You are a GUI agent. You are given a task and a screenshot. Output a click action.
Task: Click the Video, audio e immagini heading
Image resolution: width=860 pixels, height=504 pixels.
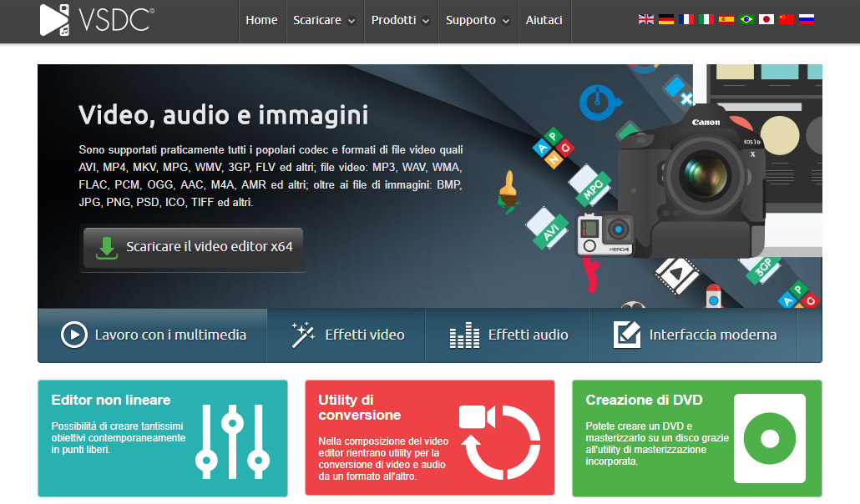click(223, 115)
